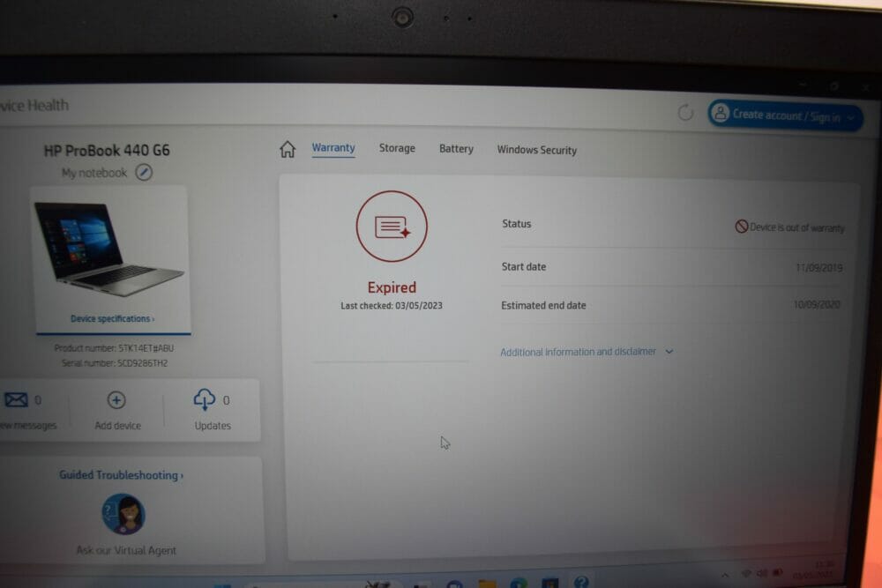The height and width of the screenshot is (588, 882).
Task: Click the volume speaker tray icon
Action: (x=762, y=573)
